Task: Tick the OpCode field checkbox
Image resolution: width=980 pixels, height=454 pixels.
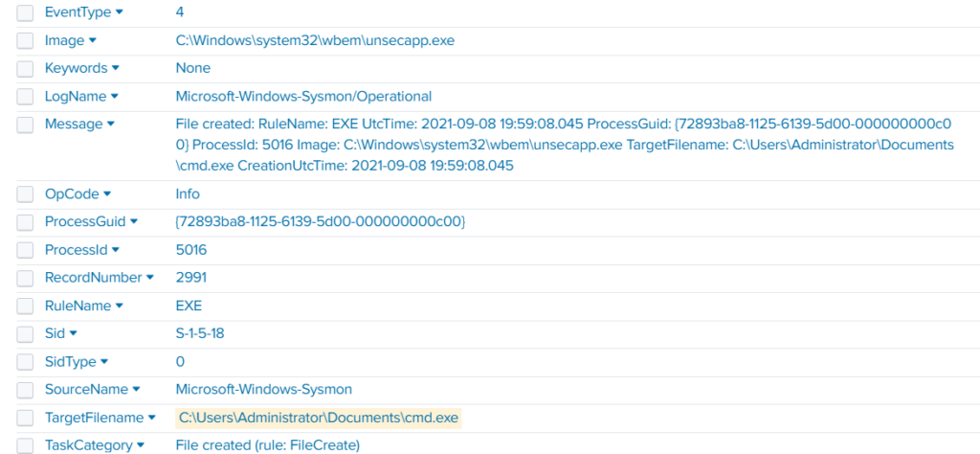Action: 25,194
